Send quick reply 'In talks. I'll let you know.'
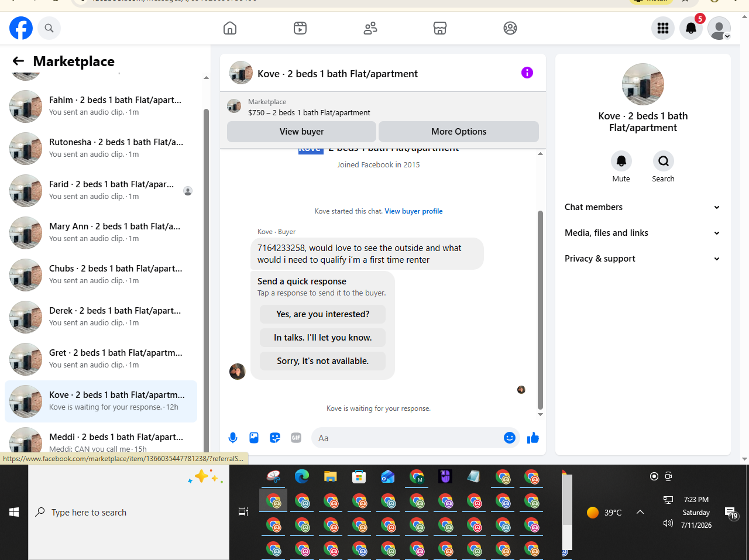 click(x=323, y=338)
